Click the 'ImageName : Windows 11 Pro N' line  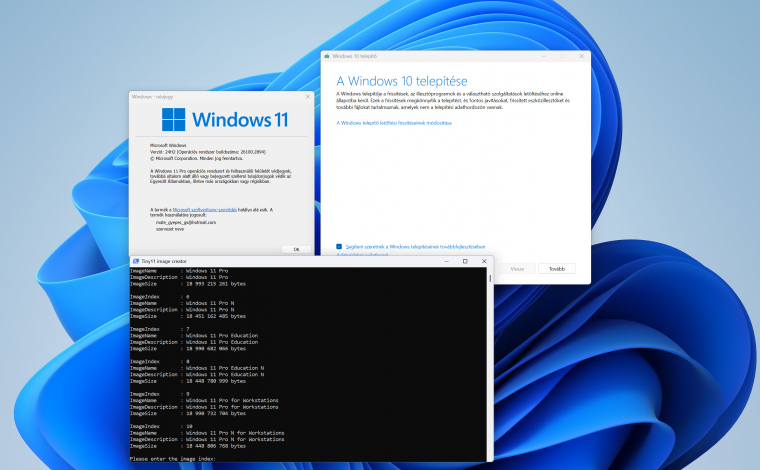tap(182, 303)
